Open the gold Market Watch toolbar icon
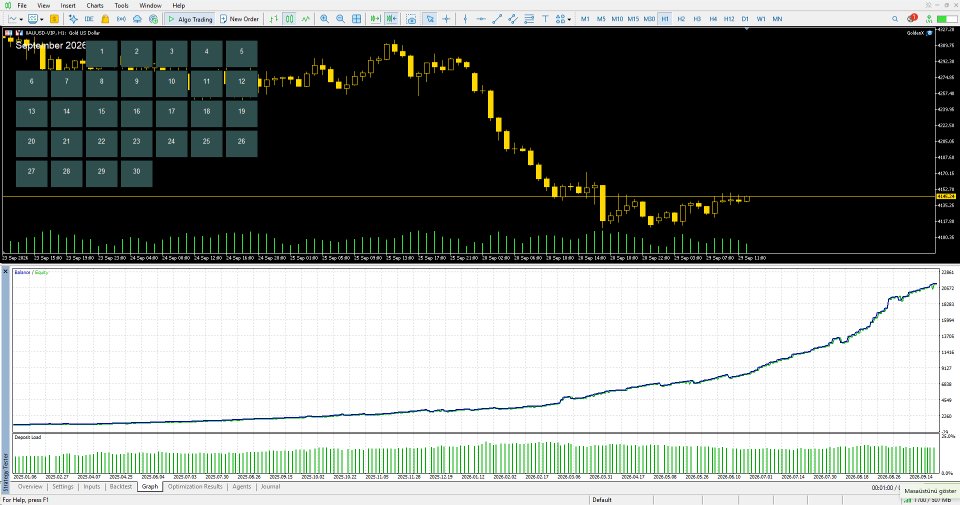The width and height of the screenshot is (960, 505). pyautogui.click(x=54, y=19)
